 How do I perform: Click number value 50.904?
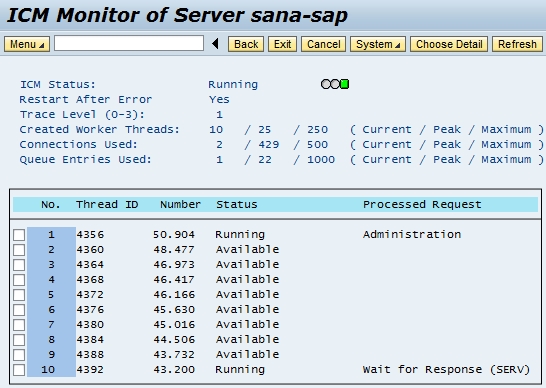click(174, 235)
